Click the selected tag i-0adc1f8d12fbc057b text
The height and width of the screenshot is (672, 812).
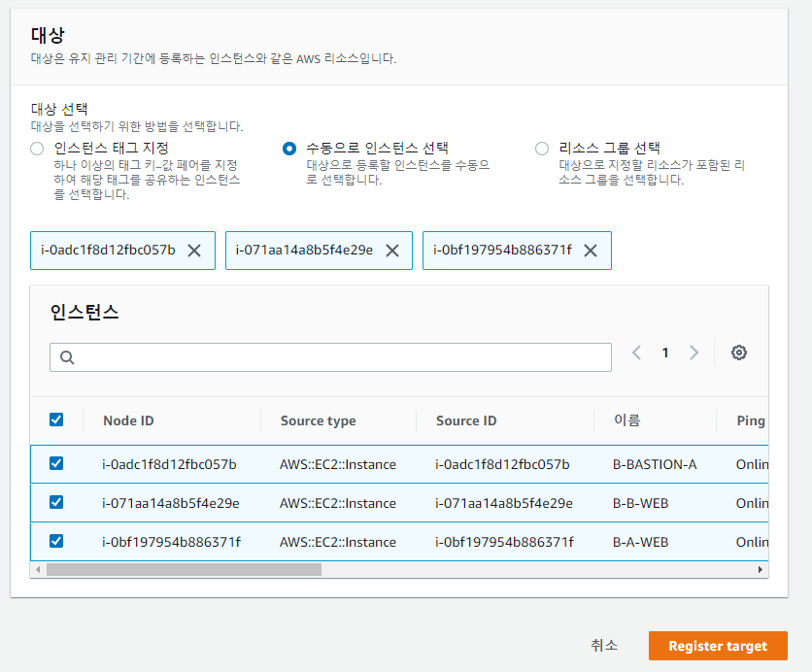(x=108, y=251)
